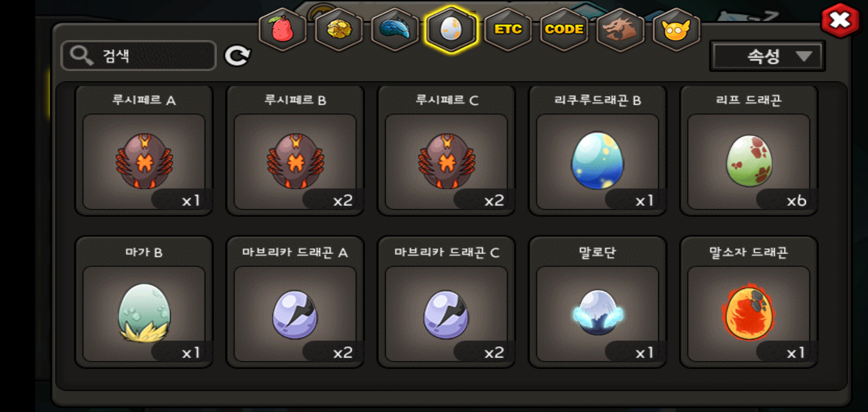Image resolution: width=868 pixels, height=412 pixels.
Task: Select the 마브리카 드래곤 C egg
Action: point(446,302)
